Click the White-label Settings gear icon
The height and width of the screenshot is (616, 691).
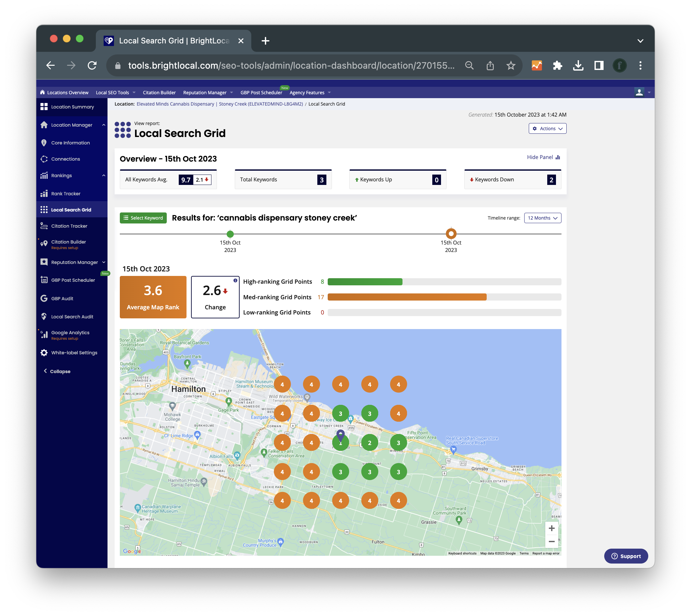point(44,352)
